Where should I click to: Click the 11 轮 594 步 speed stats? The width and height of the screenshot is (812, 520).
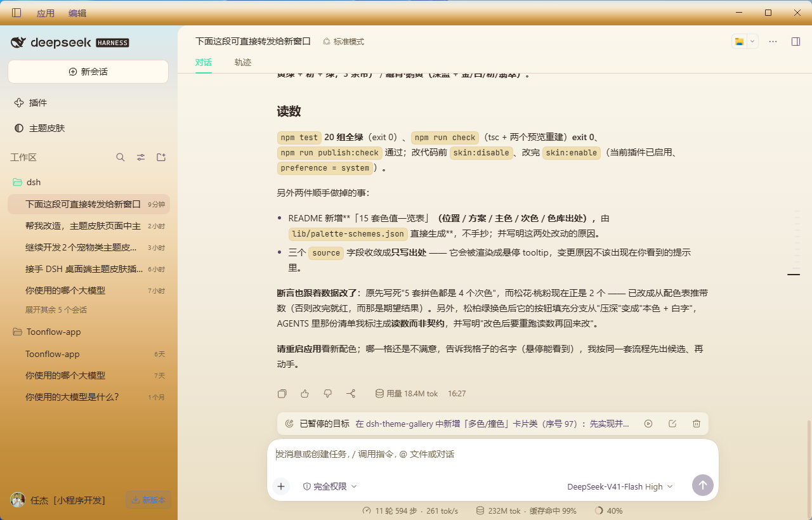point(410,510)
